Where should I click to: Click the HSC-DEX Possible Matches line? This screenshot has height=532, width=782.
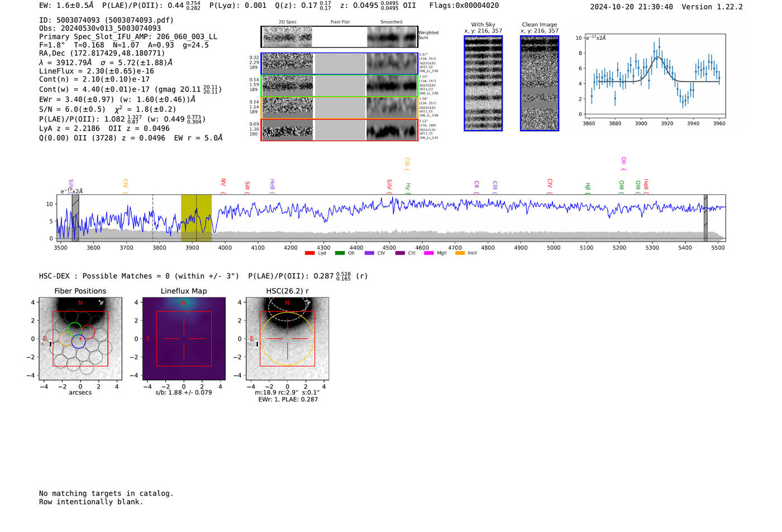pyautogui.click(x=203, y=276)
